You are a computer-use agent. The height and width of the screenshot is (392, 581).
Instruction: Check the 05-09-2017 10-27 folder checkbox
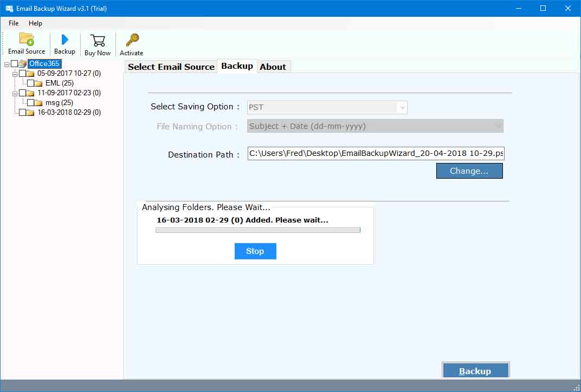coord(22,73)
